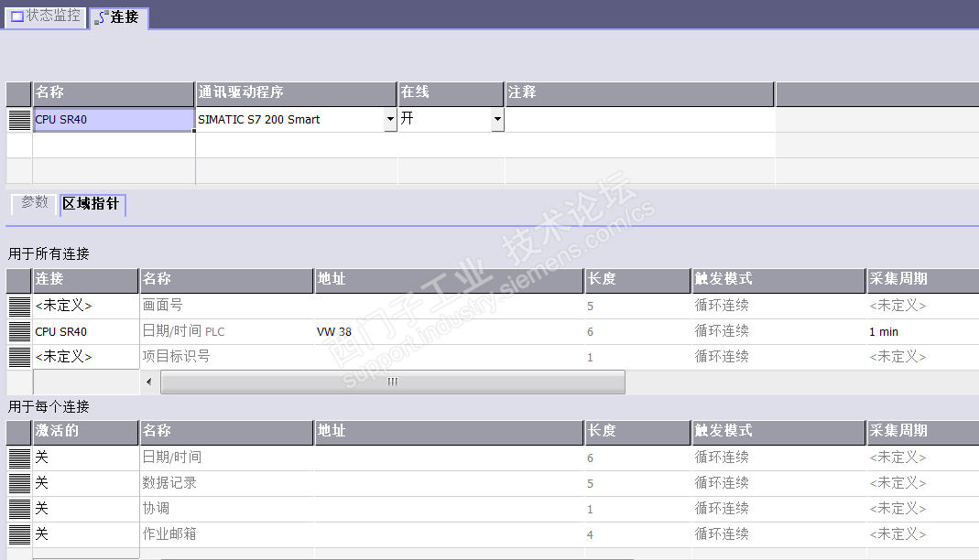The image size is (979, 560).
Task: Click the 在线 column header
Action: click(x=451, y=93)
